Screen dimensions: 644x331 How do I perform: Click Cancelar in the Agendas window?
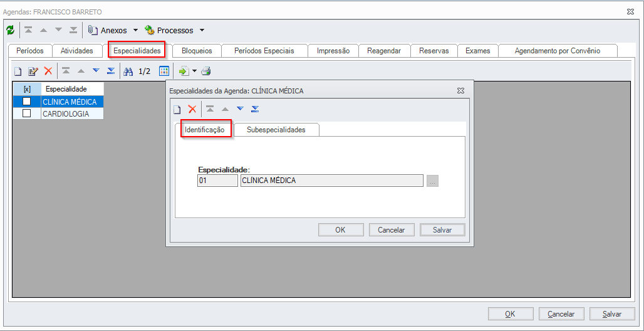point(561,313)
